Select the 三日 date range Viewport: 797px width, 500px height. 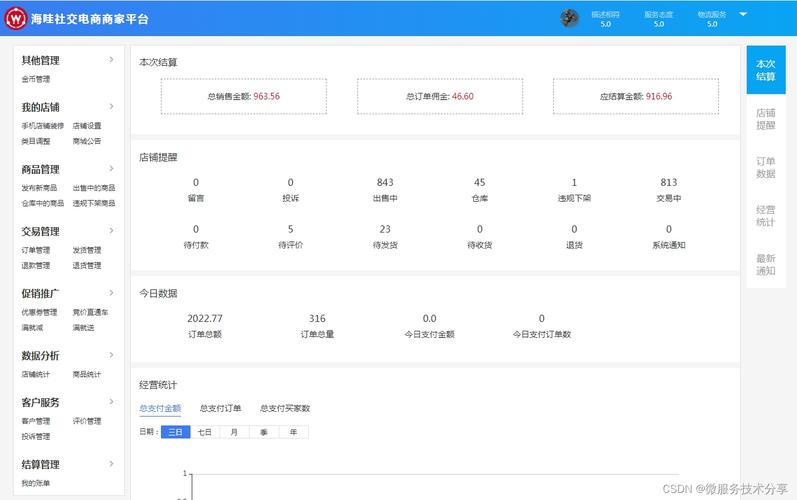(x=175, y=432)
